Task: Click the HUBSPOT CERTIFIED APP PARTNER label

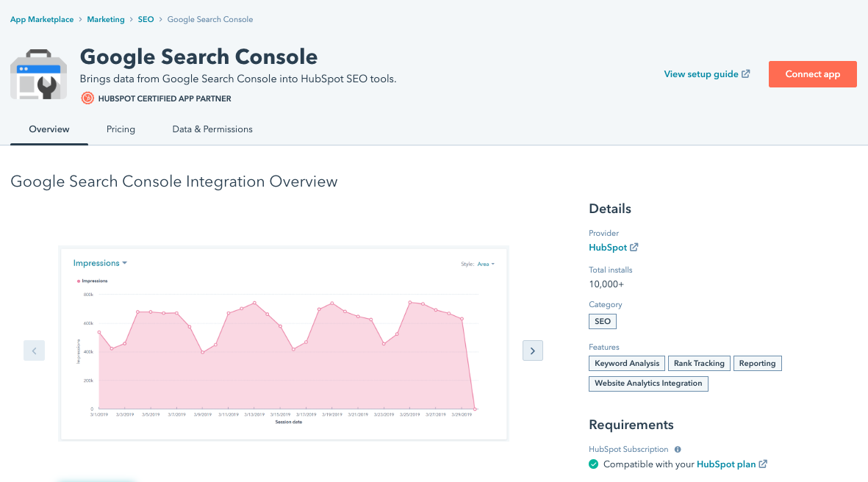Action: pyautogui.click(x=165, y=98)
